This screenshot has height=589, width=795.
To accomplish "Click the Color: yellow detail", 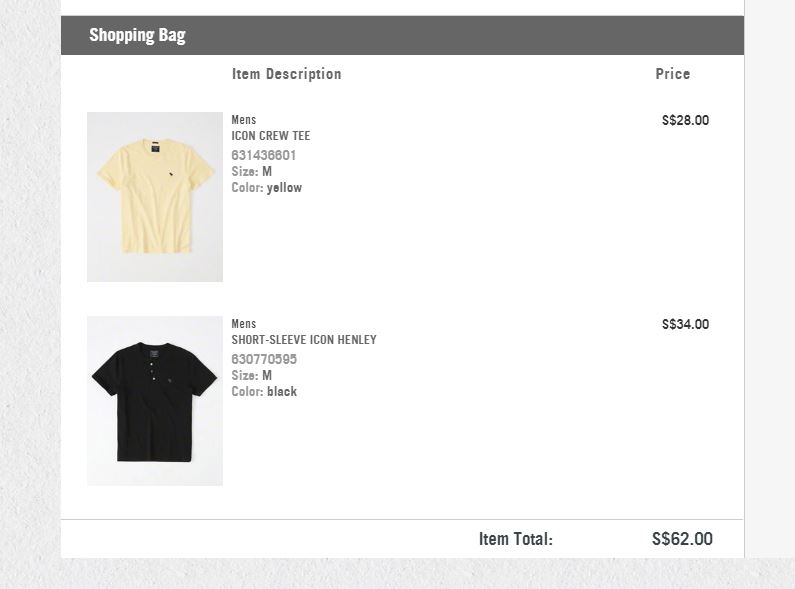I will pos(267,188).
